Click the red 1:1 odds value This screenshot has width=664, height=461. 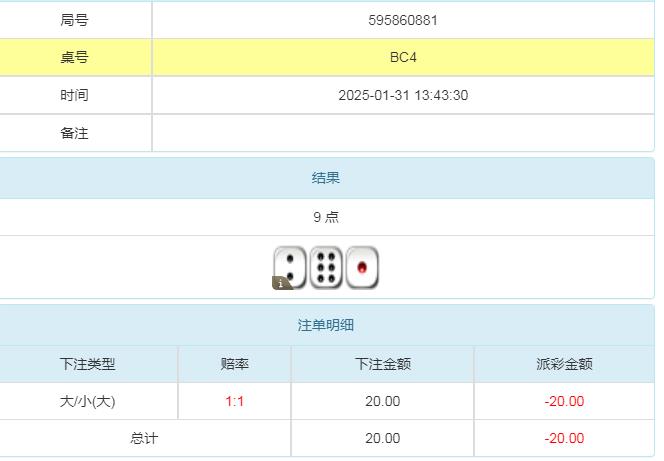tap(235, 401)
